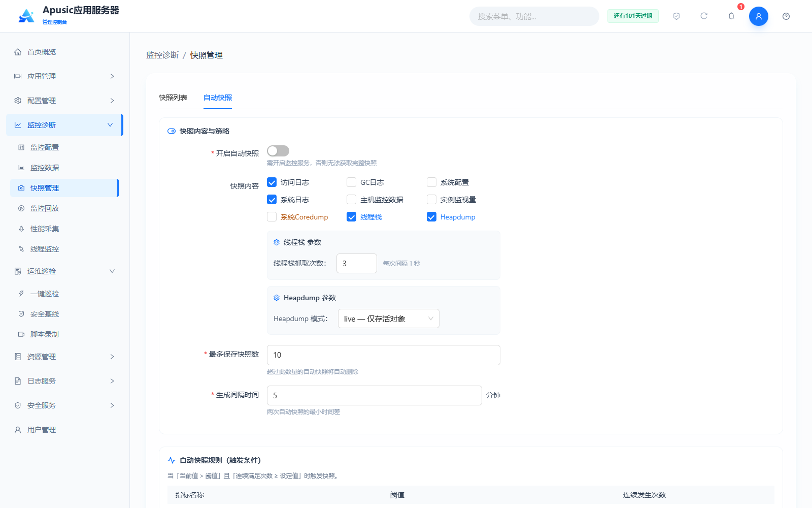
Task: Collapse the 运维巡检 menu
Action: pos(64,271)
